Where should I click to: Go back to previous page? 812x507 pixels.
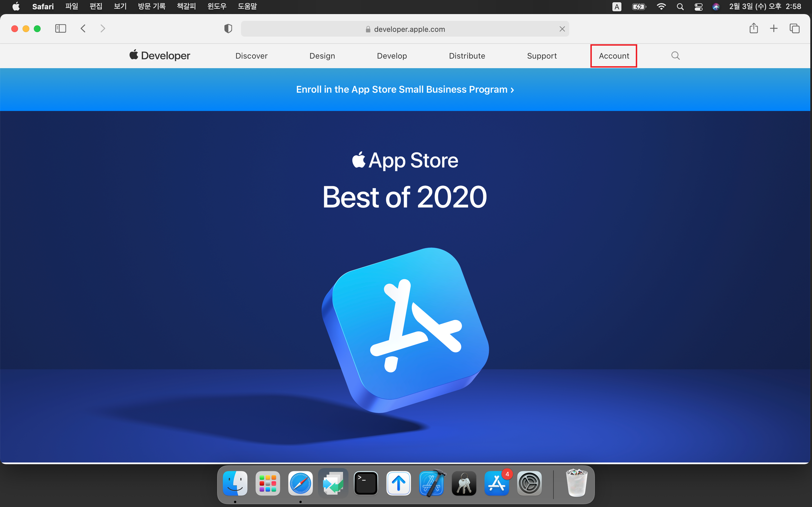pyautogui.click(x=83, y=28)
